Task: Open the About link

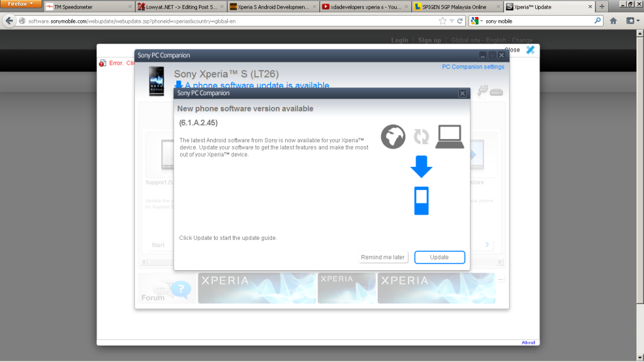Action: click(x=528, y=342)
